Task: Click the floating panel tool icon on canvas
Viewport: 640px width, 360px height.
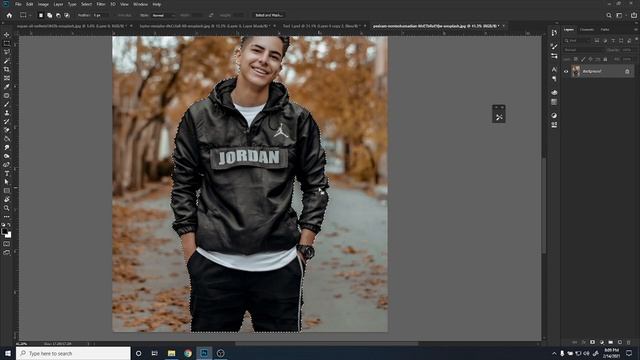Action: 499,117
